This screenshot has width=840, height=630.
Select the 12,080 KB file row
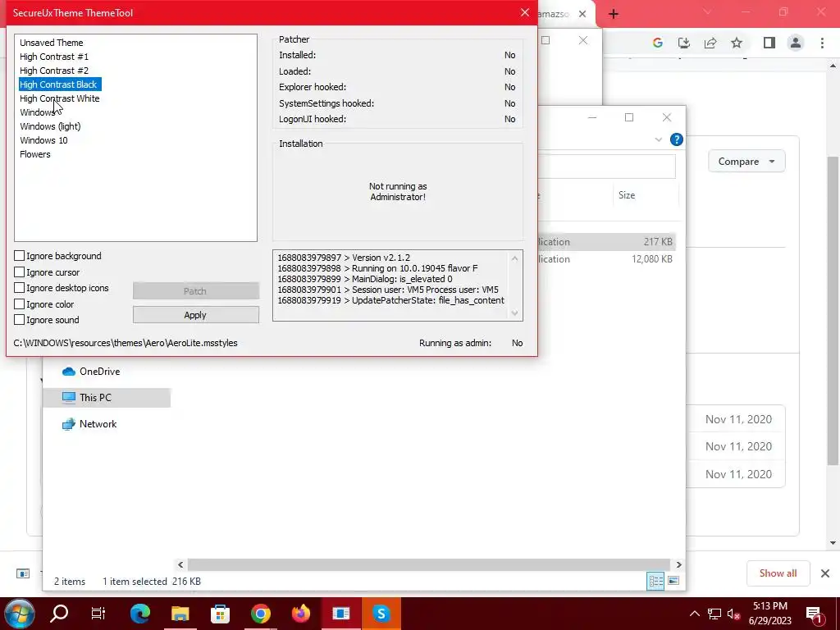(605, 258)
